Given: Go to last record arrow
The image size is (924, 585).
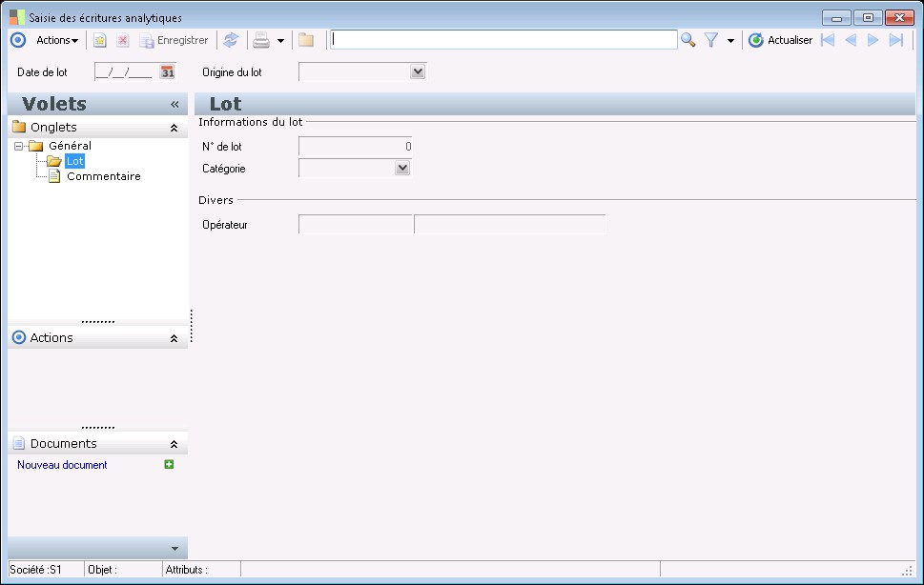Looking at the screenshot, I should click(896, 40).
